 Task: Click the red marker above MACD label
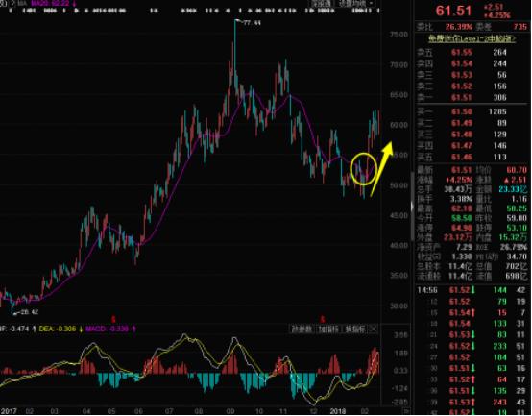113,319
